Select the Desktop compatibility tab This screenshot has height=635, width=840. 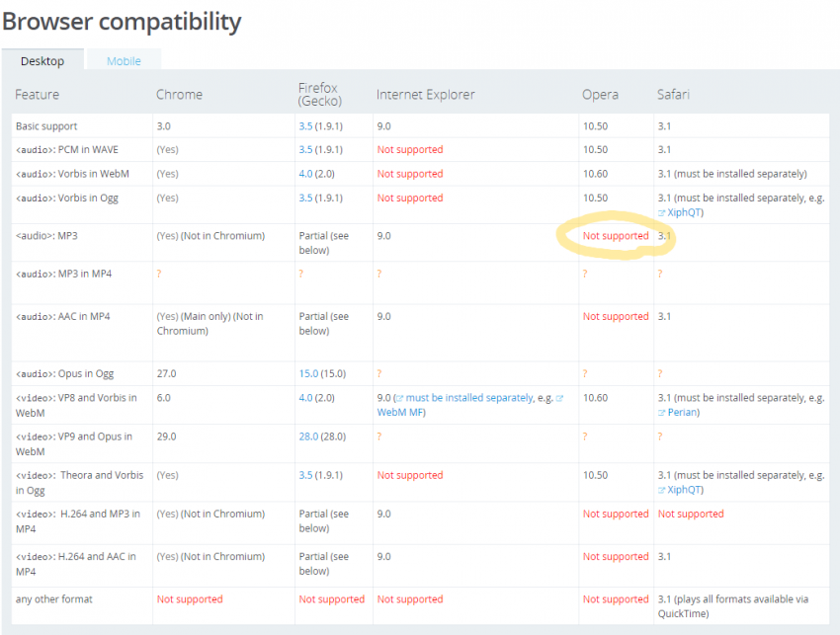(42, 61)
